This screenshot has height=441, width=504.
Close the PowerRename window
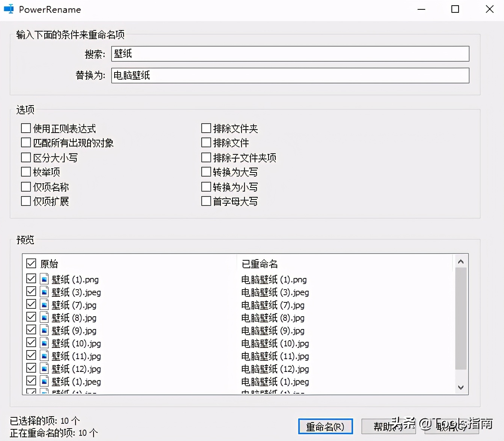point(489,9)
